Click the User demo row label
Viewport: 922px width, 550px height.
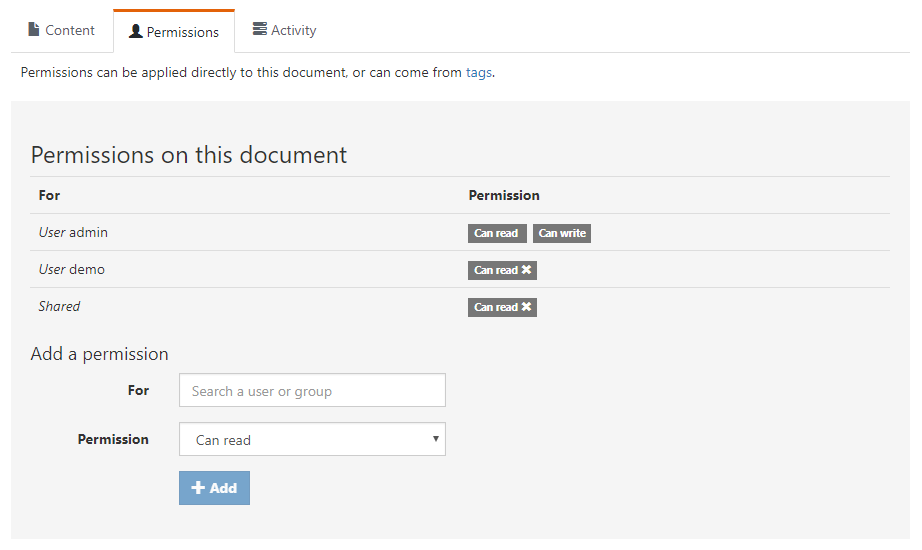(x=71, y=269)
